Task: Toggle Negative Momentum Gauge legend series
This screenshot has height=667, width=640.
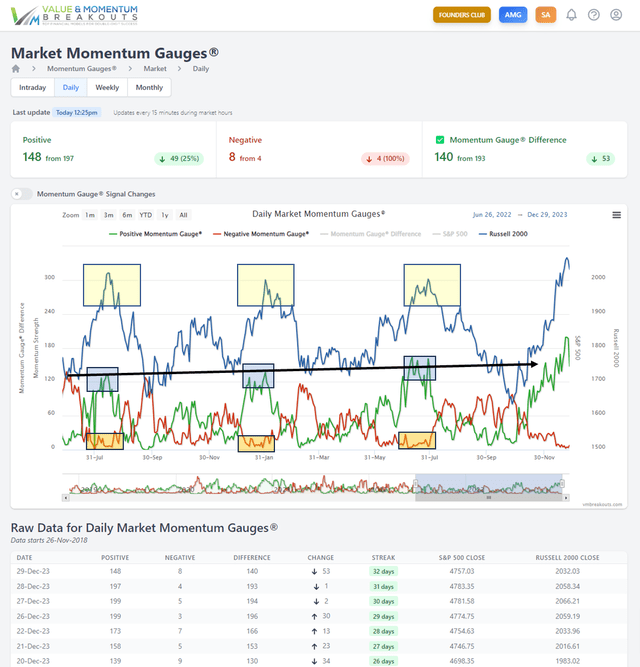Action: (x=261, y=234)
